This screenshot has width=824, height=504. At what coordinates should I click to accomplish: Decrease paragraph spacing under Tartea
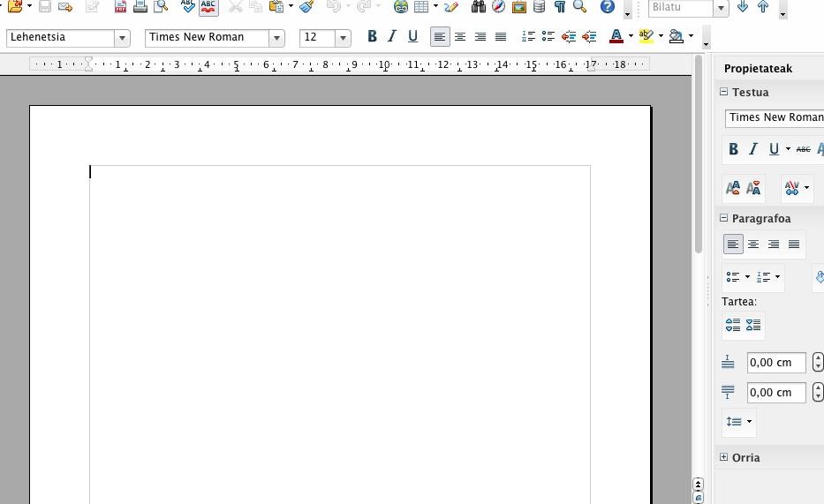coord(753,325)
